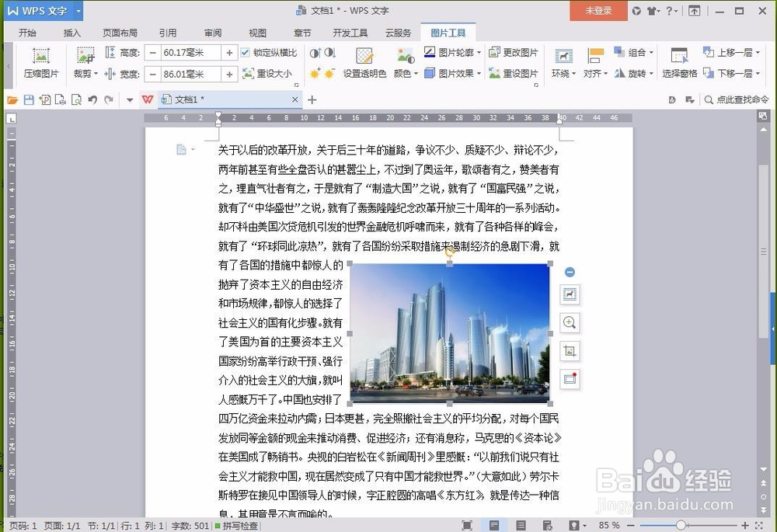Click the redo arrow icon

click(x=109, y=100)
